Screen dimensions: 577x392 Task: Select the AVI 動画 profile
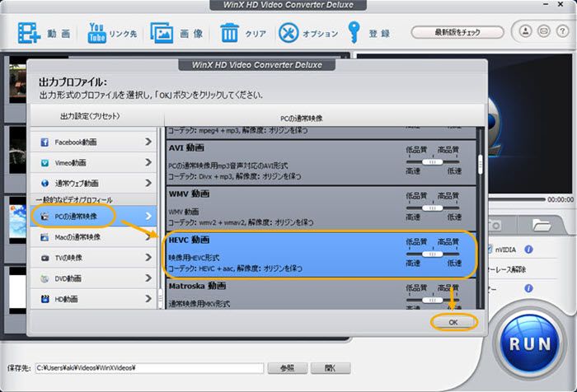[321, 162]
